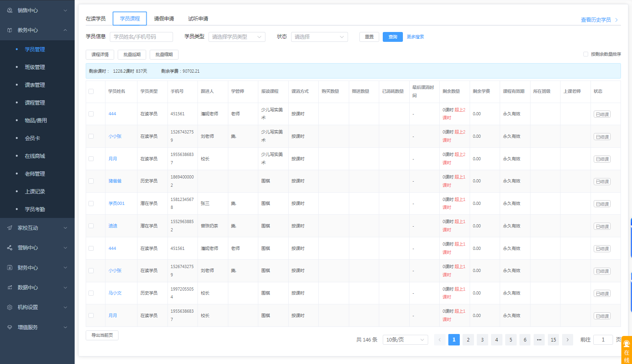Click the 导出当前页 export button
The width and height of the screenshot is (632, 364).
102,335
